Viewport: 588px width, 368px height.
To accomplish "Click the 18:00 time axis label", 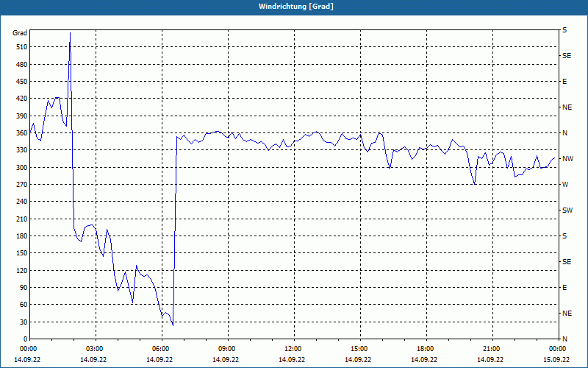I will click(424, 349).
